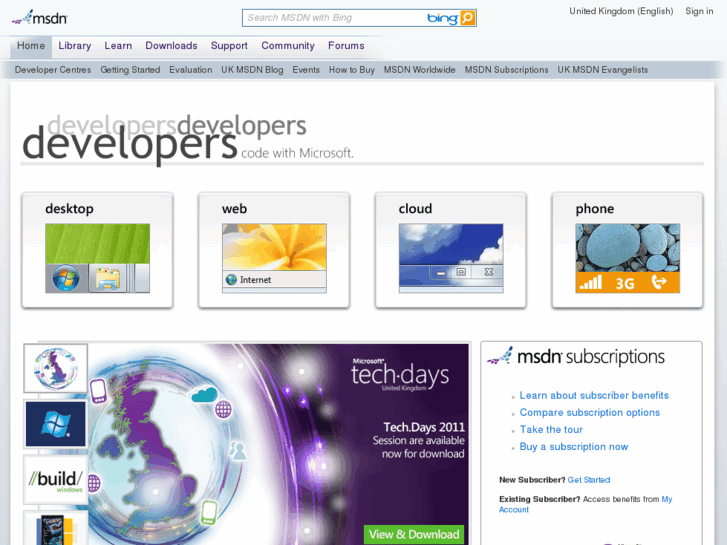The image size is (727, 545).
Task: Open the Community tab
Action: point(288,45)
